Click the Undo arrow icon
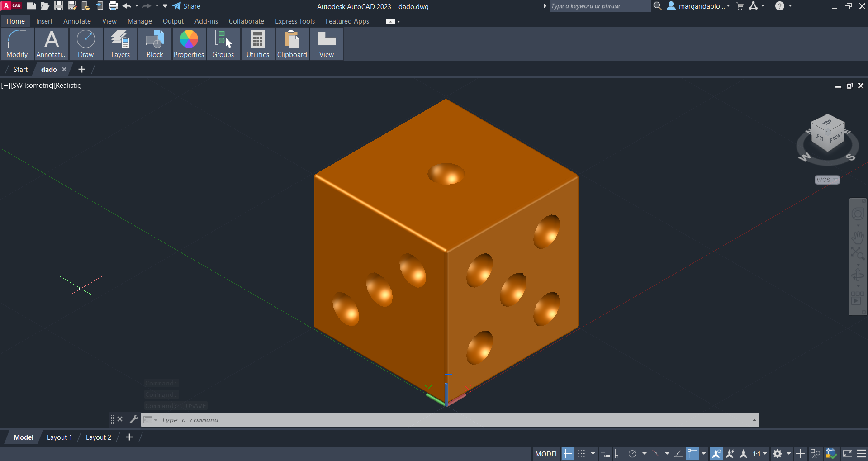Viewport: 868px width, 461px height. 127,6
